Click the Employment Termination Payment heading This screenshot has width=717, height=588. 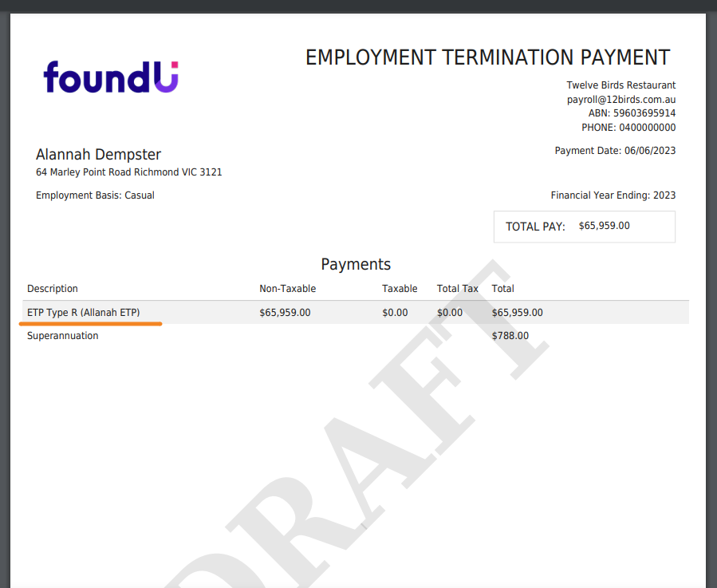coord(487,57)
